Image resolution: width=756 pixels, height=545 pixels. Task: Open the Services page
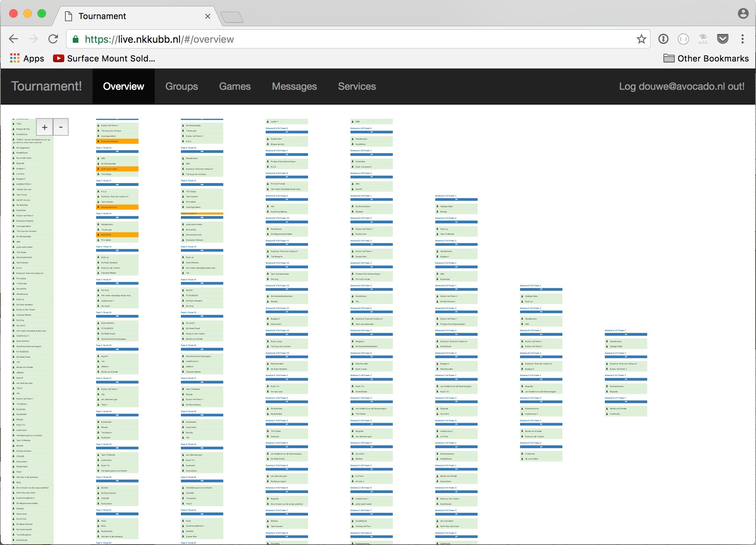(x=357, y=86)
